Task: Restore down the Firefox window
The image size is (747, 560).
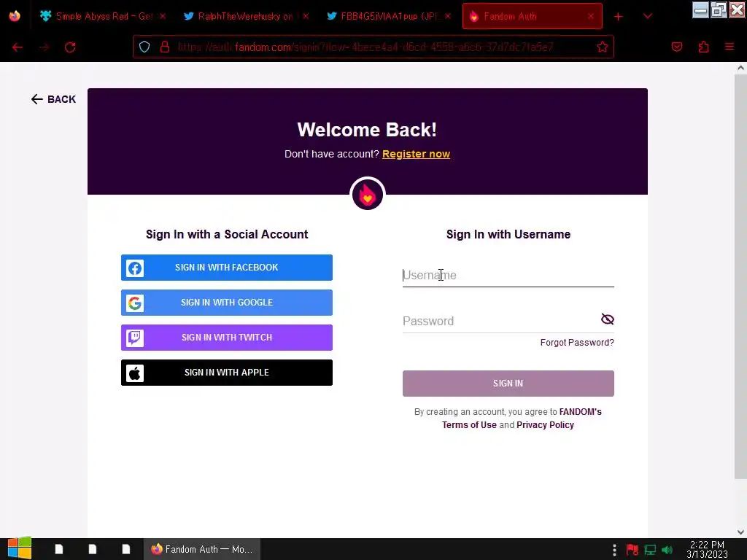Action: point(719,10)
